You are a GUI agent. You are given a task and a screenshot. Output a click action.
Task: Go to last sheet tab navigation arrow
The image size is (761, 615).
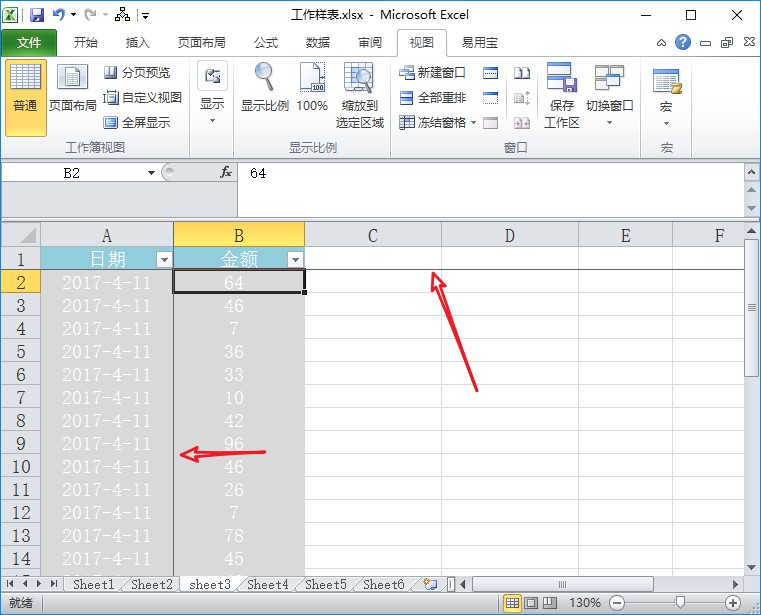54,583
